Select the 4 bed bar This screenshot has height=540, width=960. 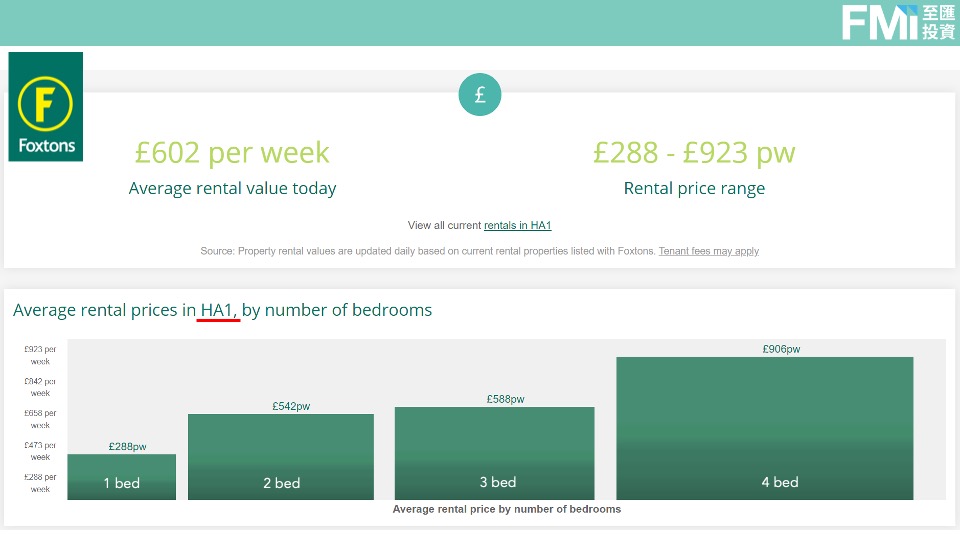tap(765, 428)
